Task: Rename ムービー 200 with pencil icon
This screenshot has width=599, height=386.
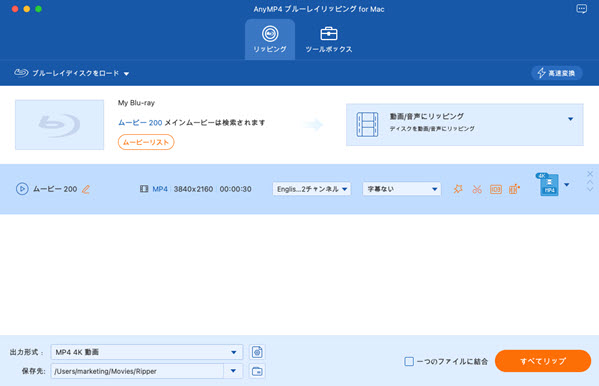Action: tap(86, 189)
